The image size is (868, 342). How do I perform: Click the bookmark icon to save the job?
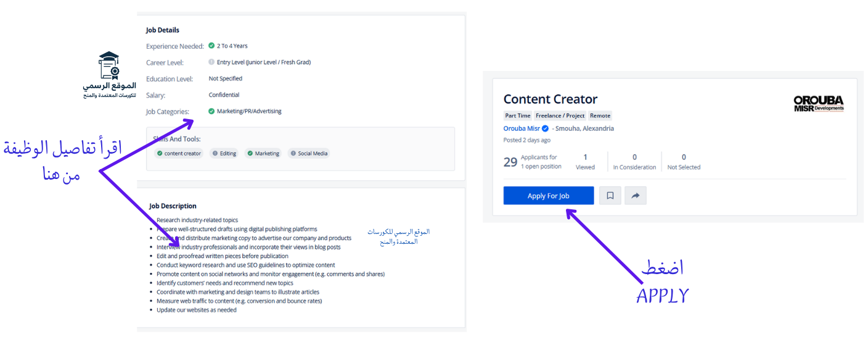(610, 196)
